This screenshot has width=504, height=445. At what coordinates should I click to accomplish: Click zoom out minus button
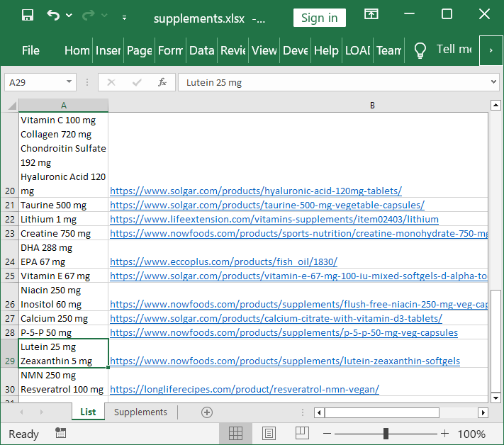[327, 434]
